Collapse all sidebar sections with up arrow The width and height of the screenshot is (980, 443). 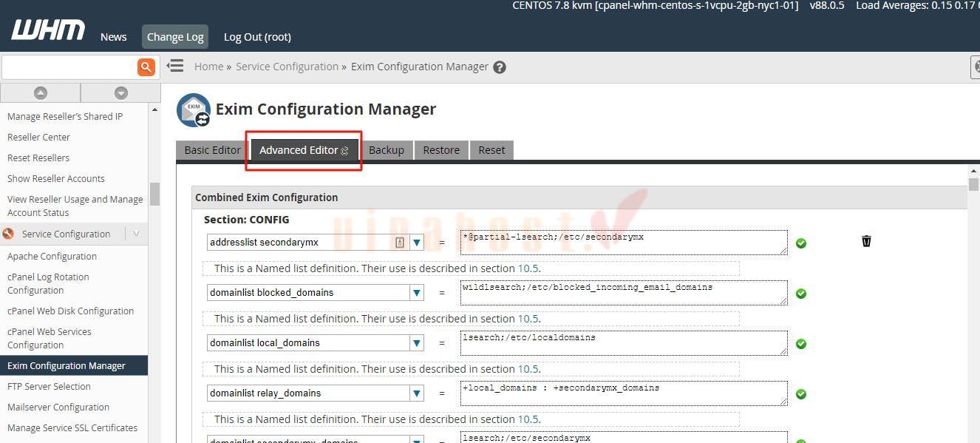click(x=41, y=92)
